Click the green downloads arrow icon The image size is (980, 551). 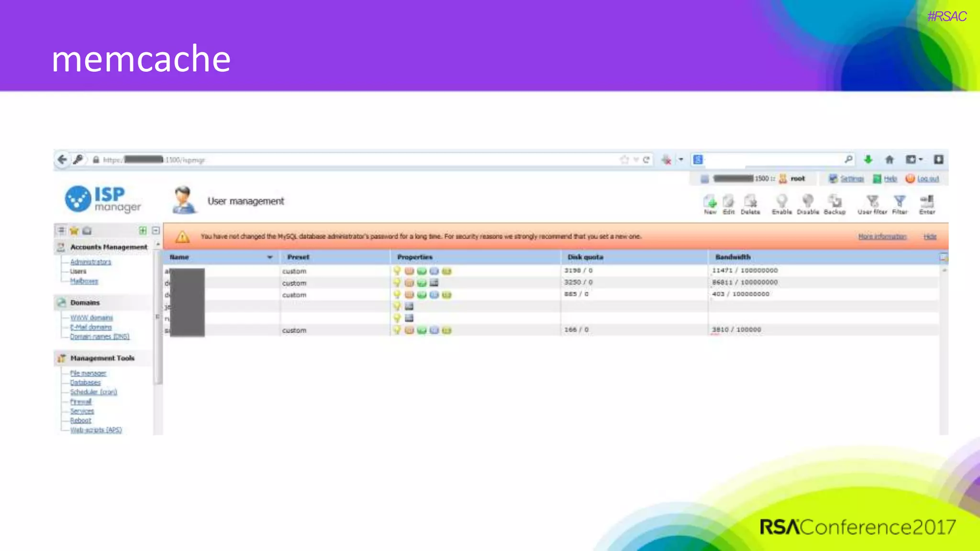[x=868, y=160]
